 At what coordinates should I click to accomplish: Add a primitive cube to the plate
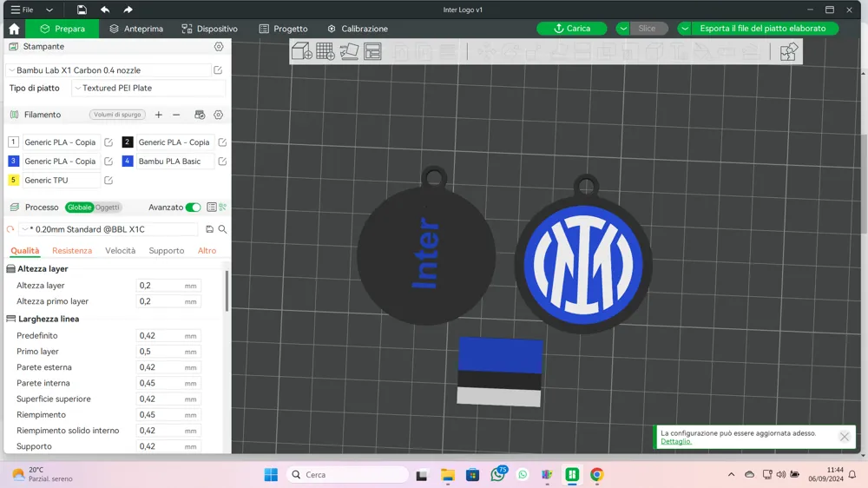click(302, 51)
